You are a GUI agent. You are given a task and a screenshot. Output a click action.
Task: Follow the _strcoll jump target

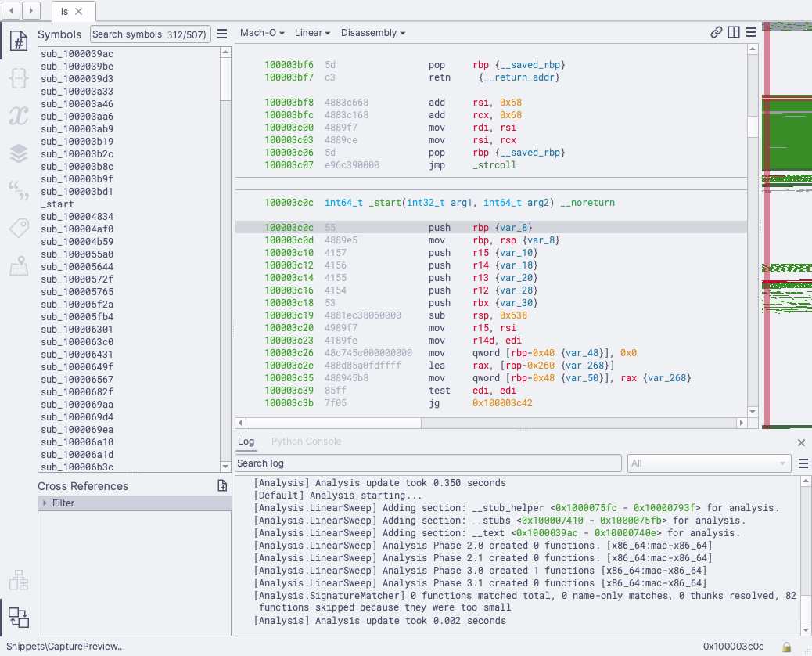coord(494,165)
